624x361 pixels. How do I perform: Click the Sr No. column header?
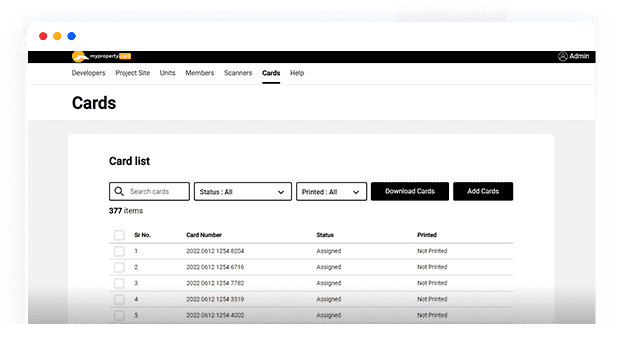[142, 235]
